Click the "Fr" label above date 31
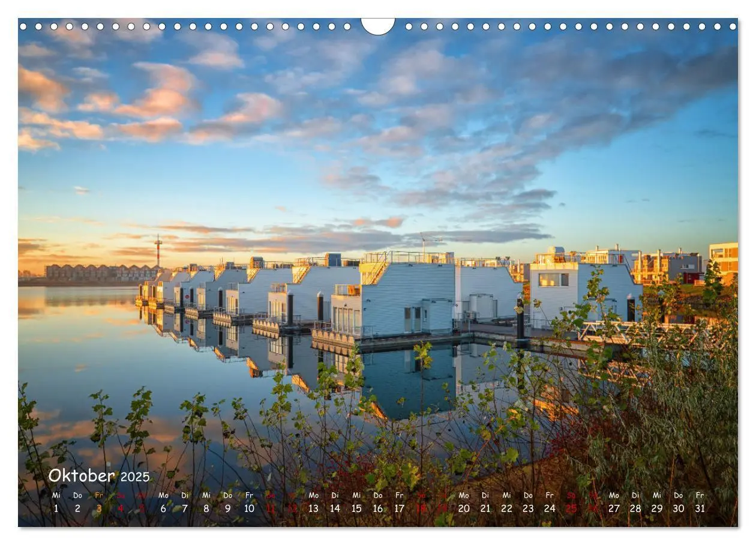This screenshot has width=756, height=545. (700, 495)
